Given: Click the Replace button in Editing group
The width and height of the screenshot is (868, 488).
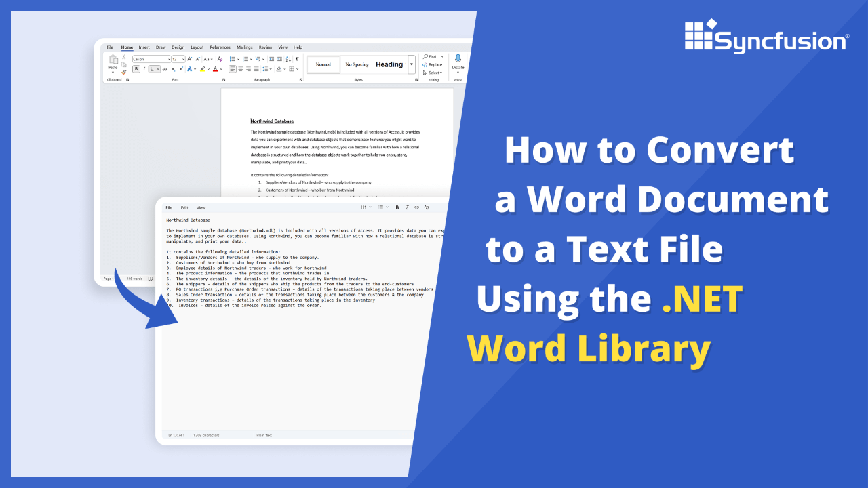Looking at the screenshot, I should click(433, 64).
